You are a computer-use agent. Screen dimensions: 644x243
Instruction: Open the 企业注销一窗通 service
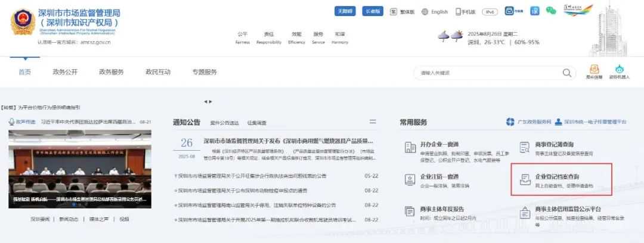439,177
